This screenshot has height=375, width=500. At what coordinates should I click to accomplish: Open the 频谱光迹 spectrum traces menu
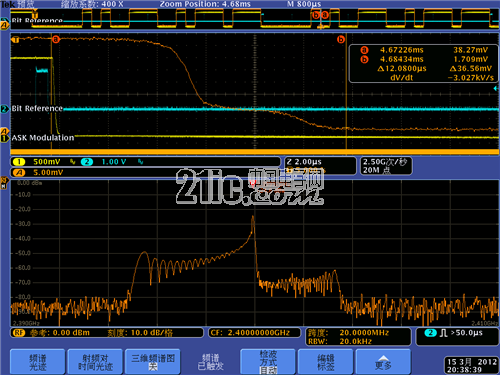[38, 362]
